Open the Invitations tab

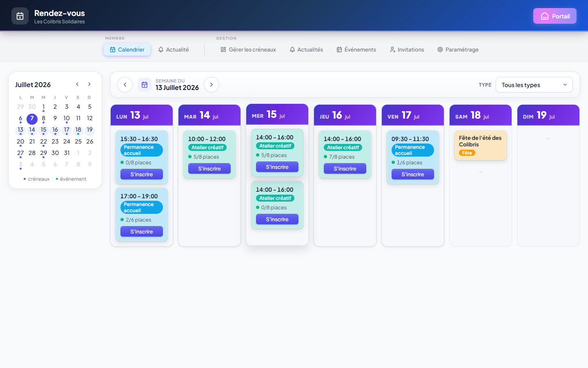pyautogui.click(x=407, y=49)
